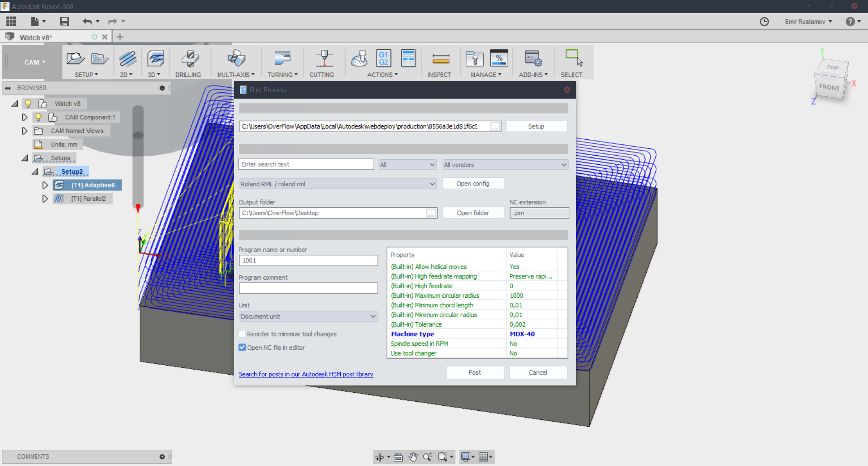Open the job status clock icon
Image resolution: width=868 pixels, height=466 pixels.
(x=764, y=22)
